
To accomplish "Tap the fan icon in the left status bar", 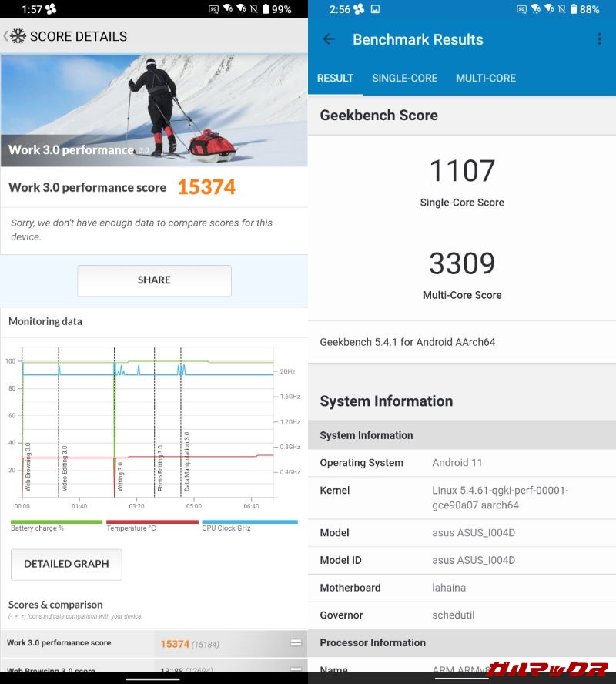I will point(51,9).
